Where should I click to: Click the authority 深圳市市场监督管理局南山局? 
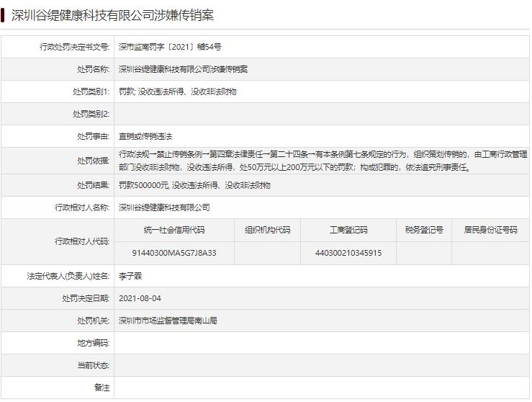click(168, 321)
